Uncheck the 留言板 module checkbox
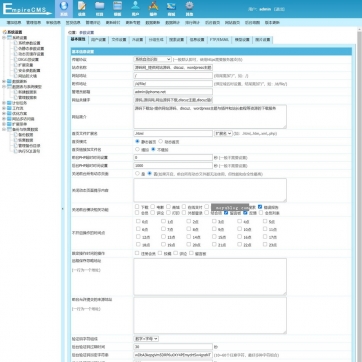This screenshot has height=362, width=362. [226, 212]
